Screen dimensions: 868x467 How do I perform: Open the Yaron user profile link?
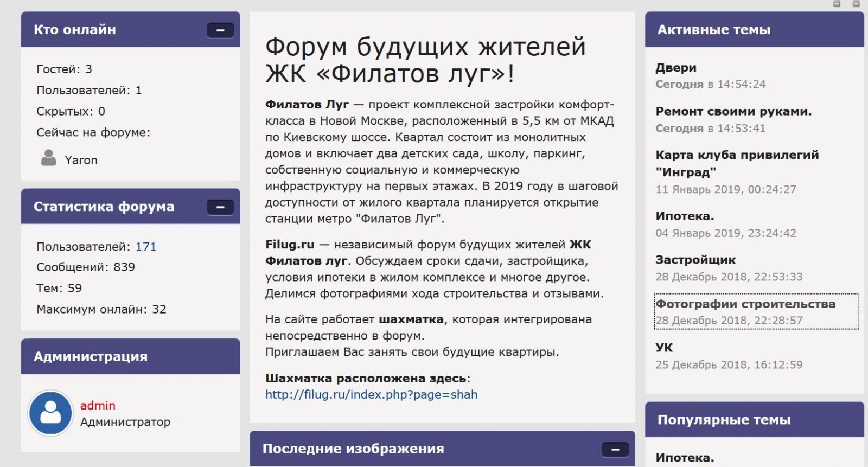(81, 160)
